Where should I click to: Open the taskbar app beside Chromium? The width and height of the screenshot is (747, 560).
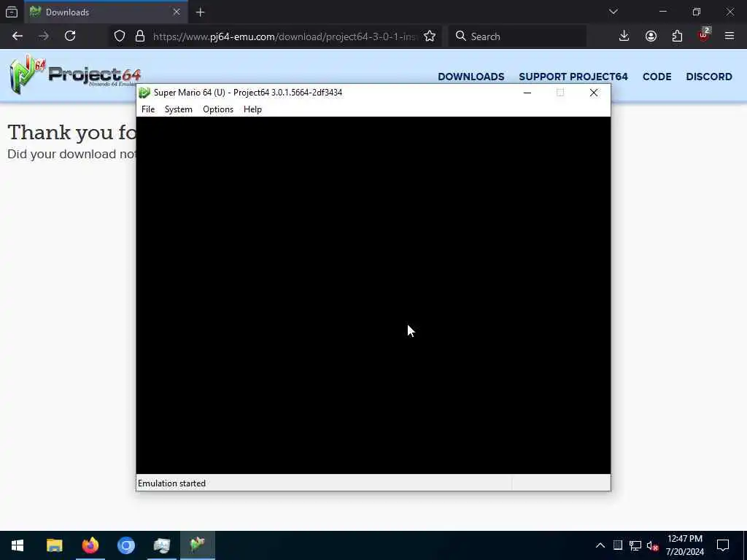tap(161, 545)
